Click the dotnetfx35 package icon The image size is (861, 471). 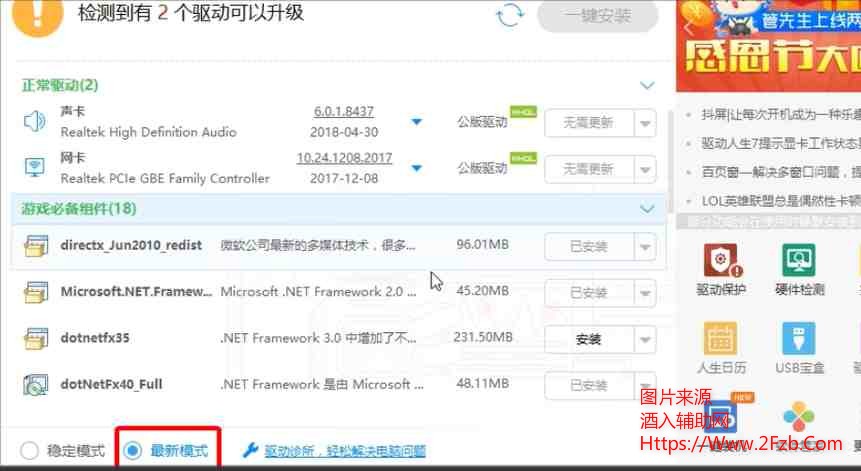tap(36, 338)
